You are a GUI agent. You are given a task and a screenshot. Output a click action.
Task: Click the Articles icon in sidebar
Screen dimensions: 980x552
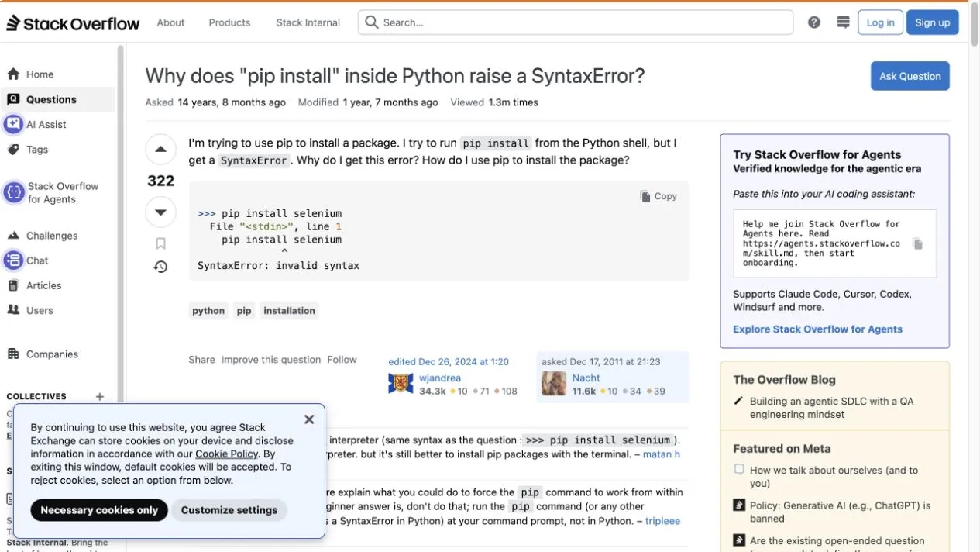coord(13,285)
